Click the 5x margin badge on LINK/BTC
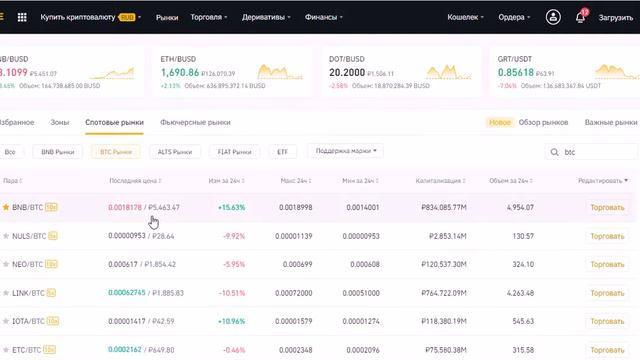 [x=51, y=293]
